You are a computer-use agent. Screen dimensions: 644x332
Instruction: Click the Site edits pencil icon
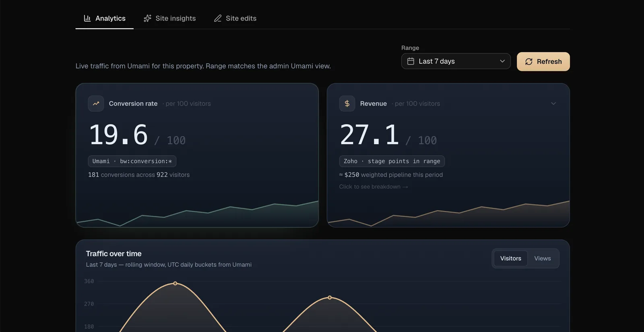[218, 18]
